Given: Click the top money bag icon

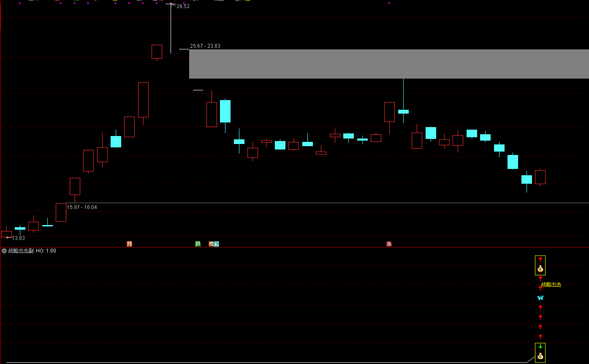Looking at the screenshot, I should tap(540, 269).
